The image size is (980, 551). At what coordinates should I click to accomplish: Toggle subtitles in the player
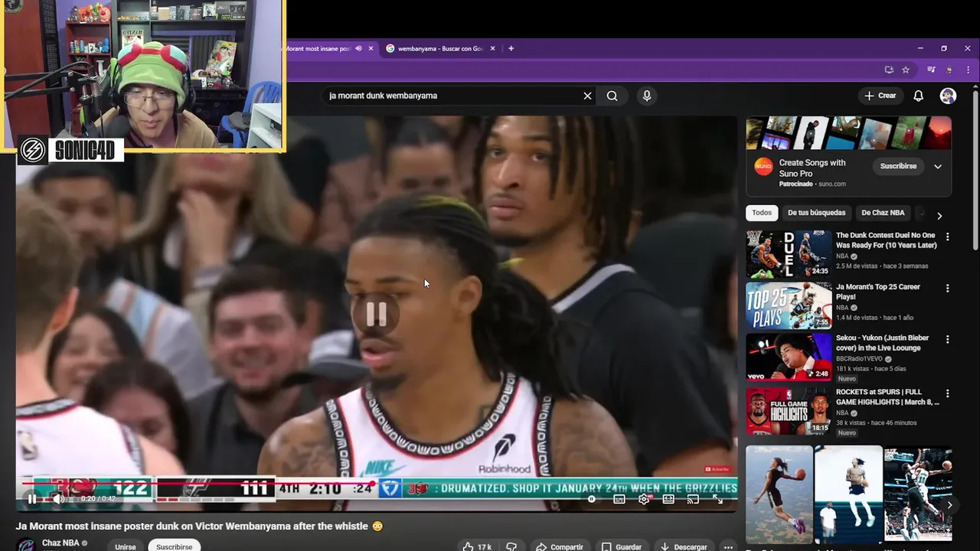pos(619,499)
